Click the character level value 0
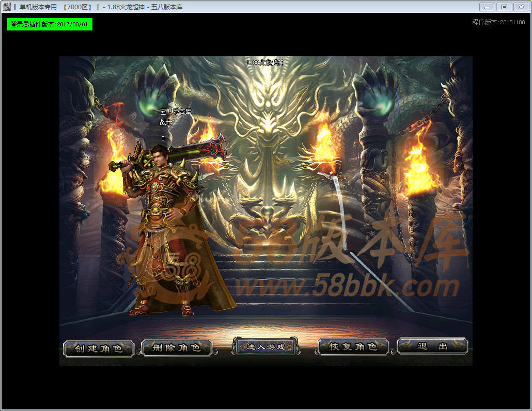532x411 pixels. click(163, 138)
